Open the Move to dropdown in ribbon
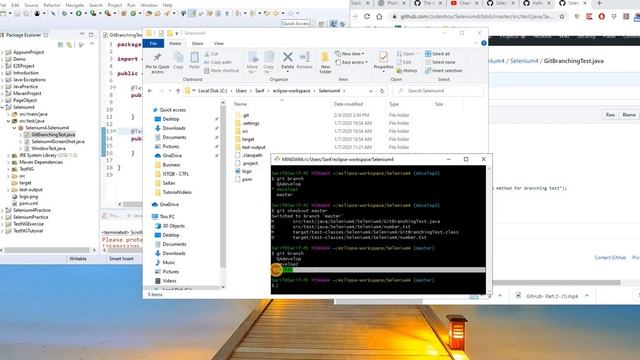The width and height of the screenshot is (640, 360). point(252,62)
